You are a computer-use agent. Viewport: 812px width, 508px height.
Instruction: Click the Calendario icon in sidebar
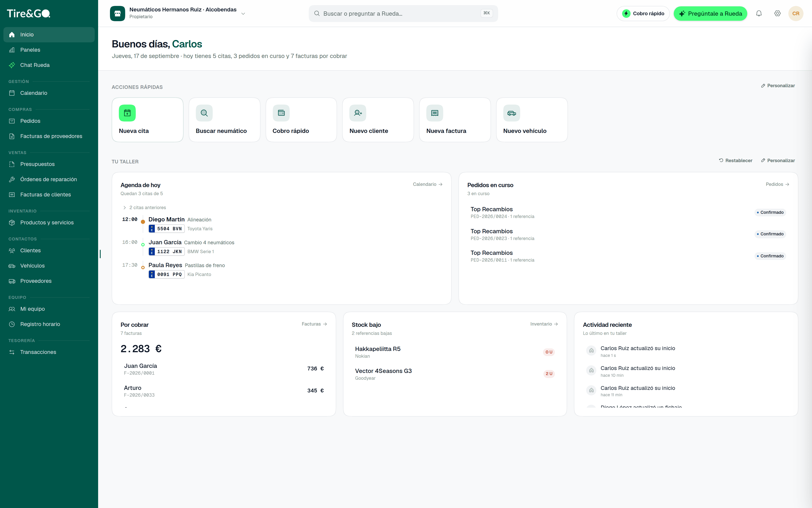[12, 93]
